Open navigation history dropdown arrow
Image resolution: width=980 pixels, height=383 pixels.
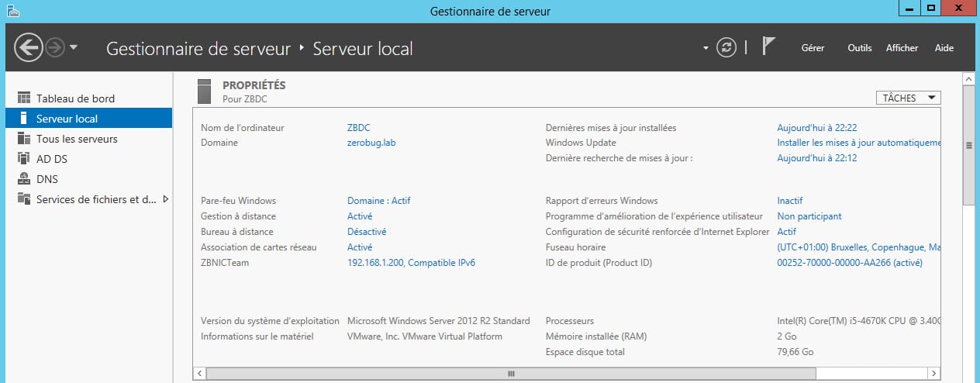tap(74, 48)
